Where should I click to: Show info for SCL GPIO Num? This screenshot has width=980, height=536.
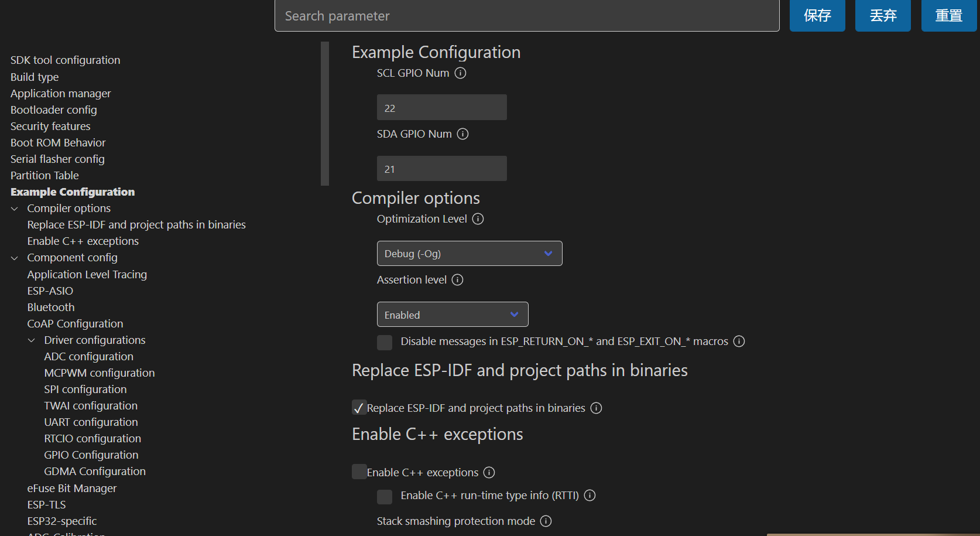461,73
